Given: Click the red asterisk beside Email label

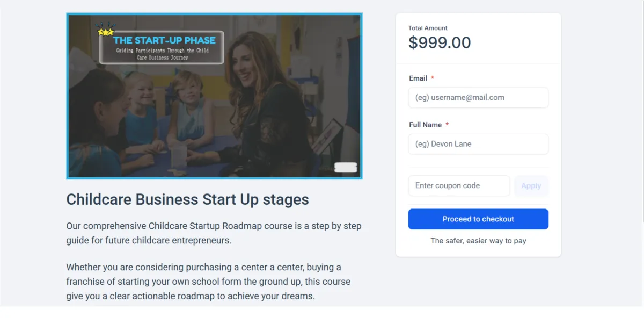Looking at the screenshot, I should click(433, 78).
